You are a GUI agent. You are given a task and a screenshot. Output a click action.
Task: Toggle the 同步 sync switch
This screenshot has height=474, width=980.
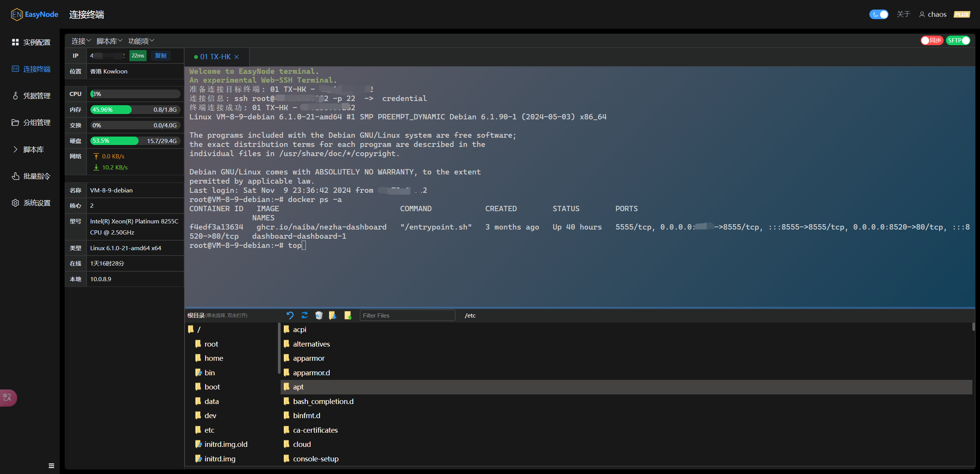click(x=931, y=41)
